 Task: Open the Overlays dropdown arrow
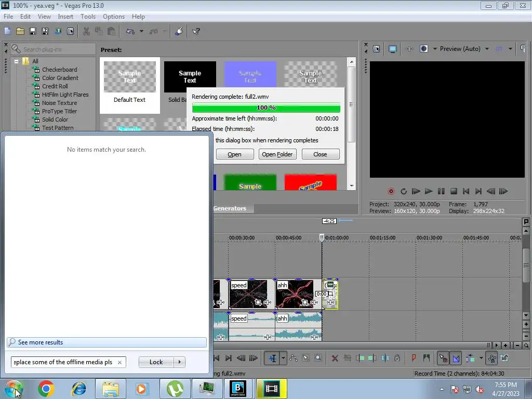click(510, 49)
